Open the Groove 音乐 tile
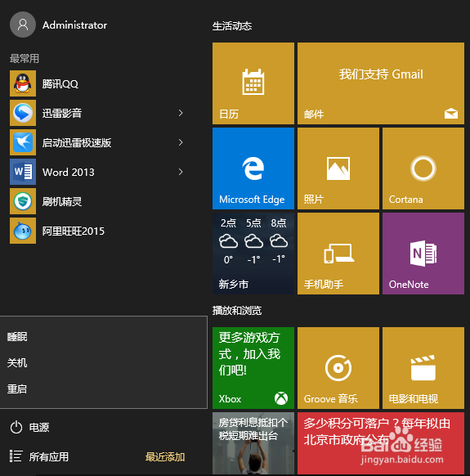Screen dimensions: 470x476 (338, 368)
